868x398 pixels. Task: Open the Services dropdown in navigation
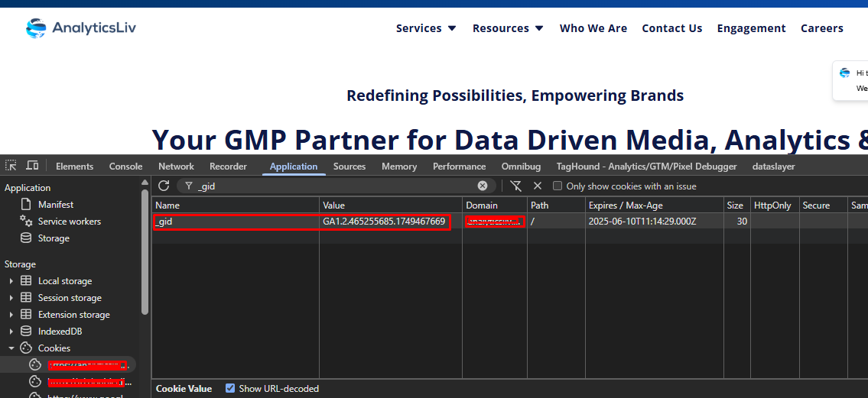(x=426, y=28)
